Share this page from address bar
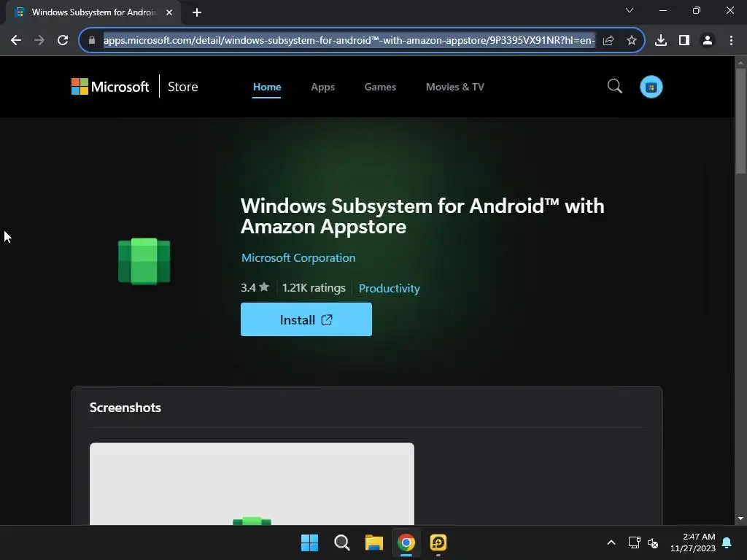The image size is (747, 560). pos(608,41)
